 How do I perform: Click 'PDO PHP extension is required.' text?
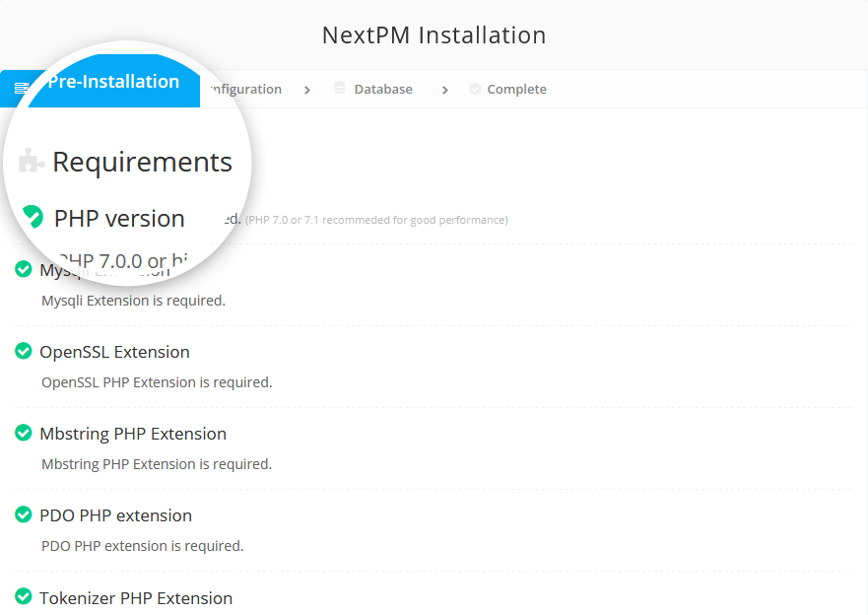142,546
